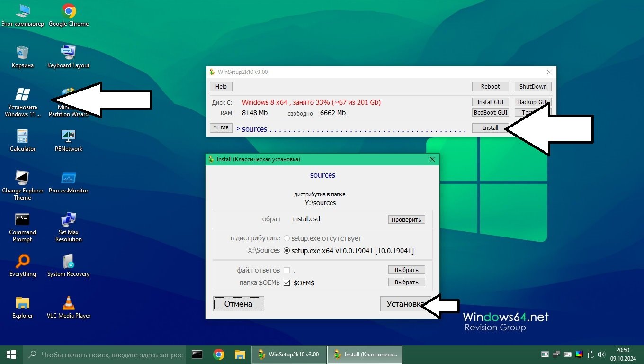The width and height of the screenshot is (644, 364).
Task: Open Change Explorer Theme icon
Action: pos(22,179)
